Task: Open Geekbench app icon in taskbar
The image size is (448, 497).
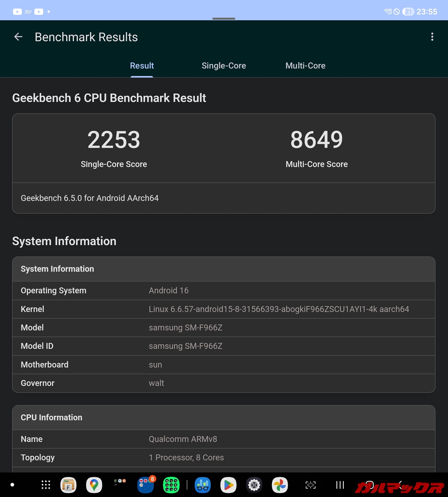Action: click(202, 485)
